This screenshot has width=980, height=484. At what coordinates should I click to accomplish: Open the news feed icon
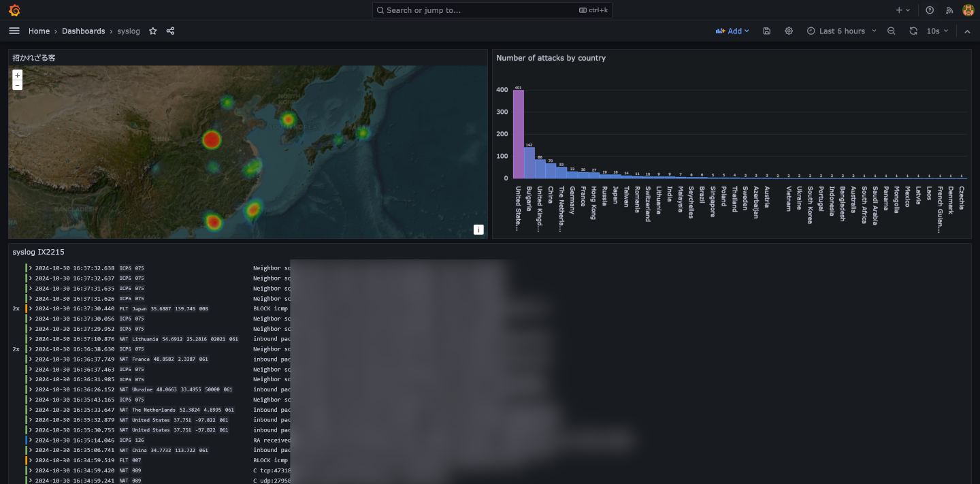pos(949,10)
